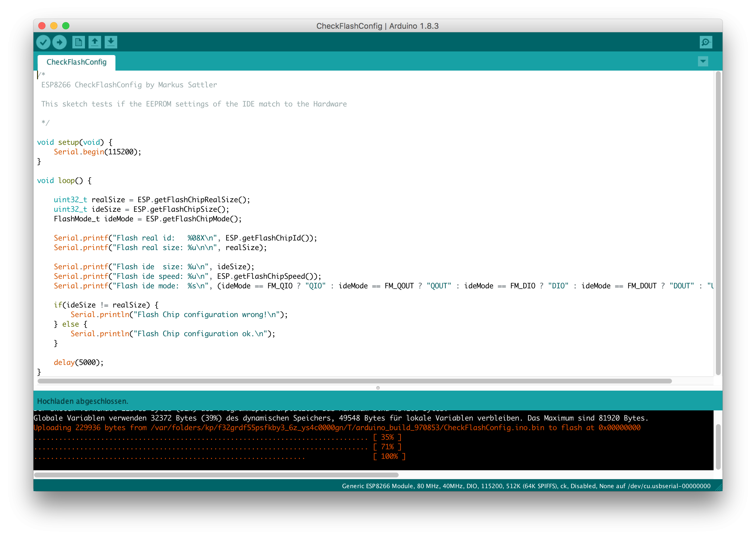Click the Verify sketch checkmark icon

(43, 42)
